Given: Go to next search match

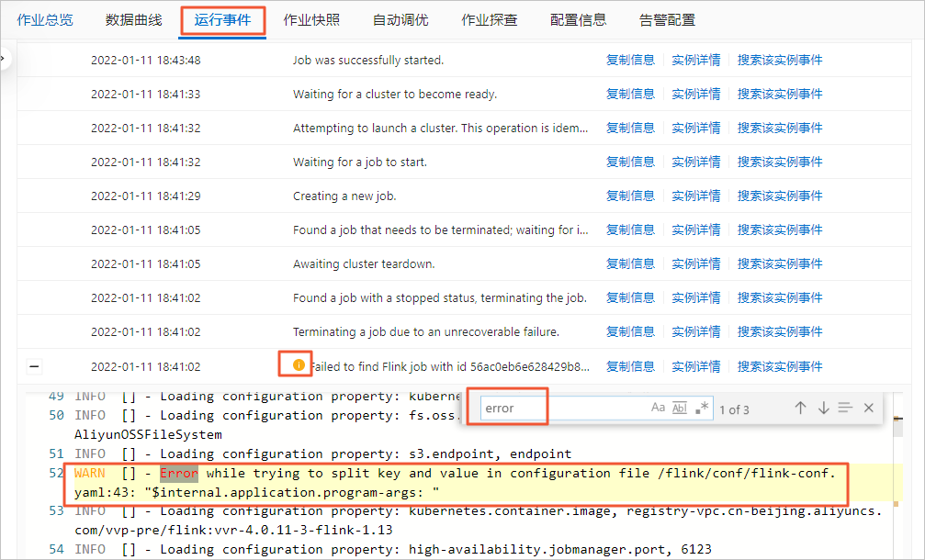Looking at the screenshot, I should 824,408.
